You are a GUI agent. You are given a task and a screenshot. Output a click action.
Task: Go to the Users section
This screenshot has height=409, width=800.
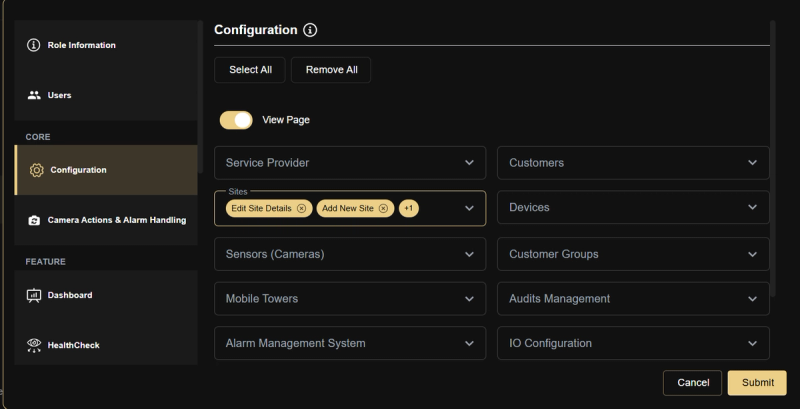point(60,95)
